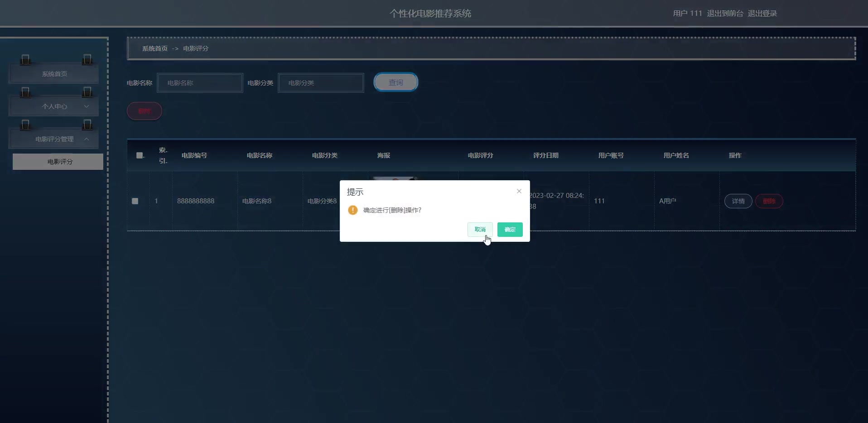This screenshot has width=868, height=423.
Task: Check the select-all checkbox in table header
Action: pos(139,155)
